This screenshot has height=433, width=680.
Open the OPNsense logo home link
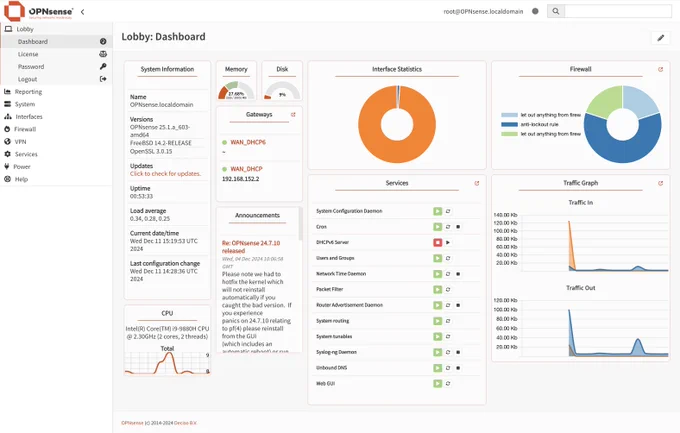click(39, 11)
